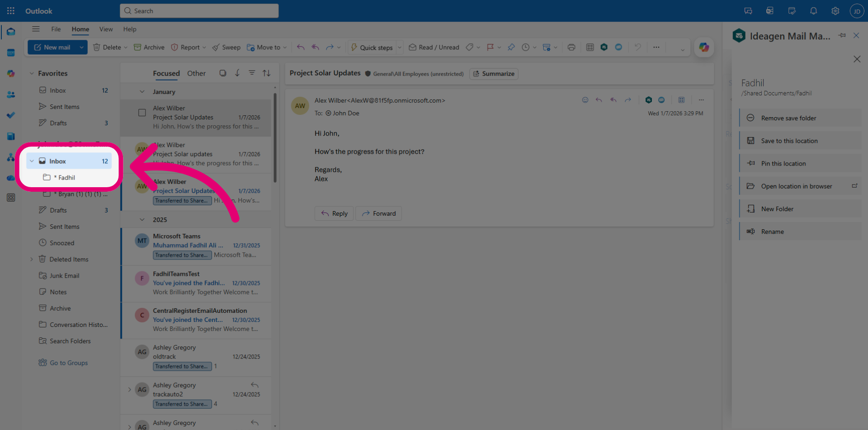Open the Quick steps dropdown arrow
Screen dimensions: 868x430
399,47
